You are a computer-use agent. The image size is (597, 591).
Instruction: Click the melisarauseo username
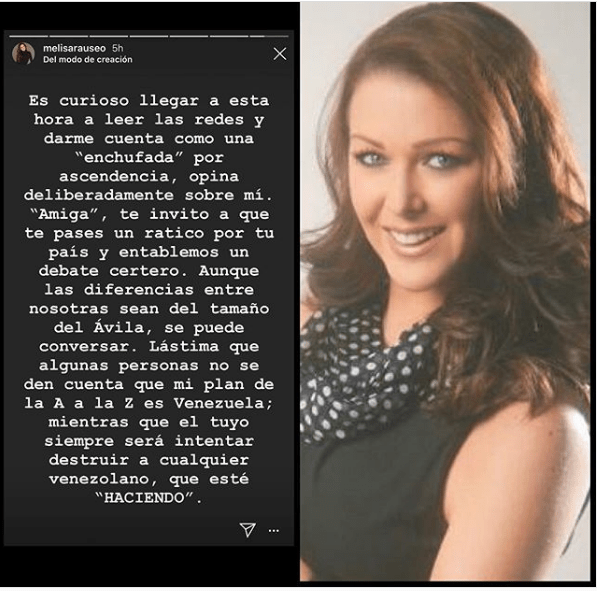[x=74, y=48]
